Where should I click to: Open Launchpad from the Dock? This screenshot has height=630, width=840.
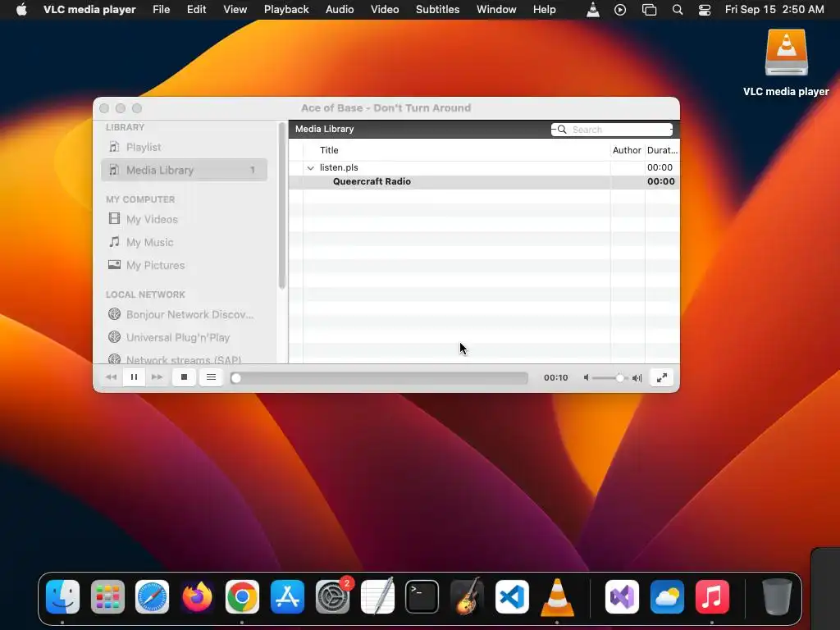tap(107, 596)
